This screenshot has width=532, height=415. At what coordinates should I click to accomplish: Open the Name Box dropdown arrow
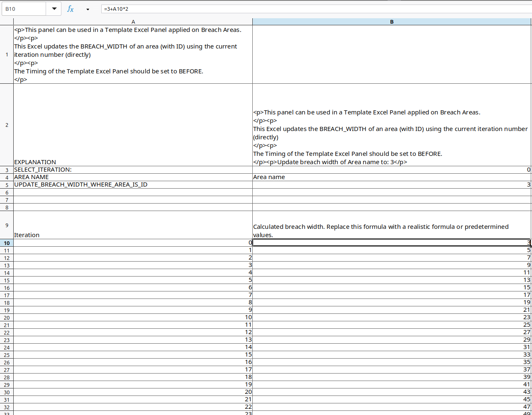(x=54, y=8)
